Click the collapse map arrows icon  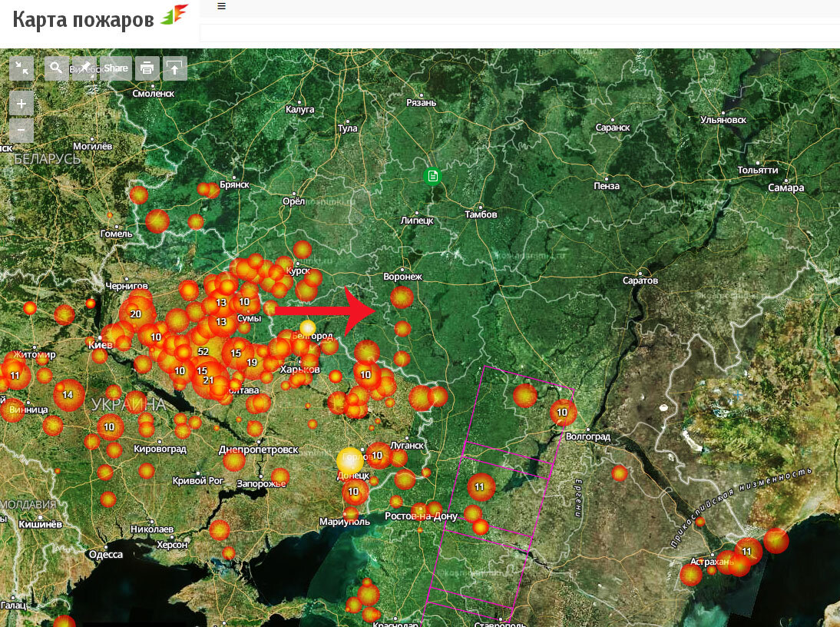click(22, 68)
